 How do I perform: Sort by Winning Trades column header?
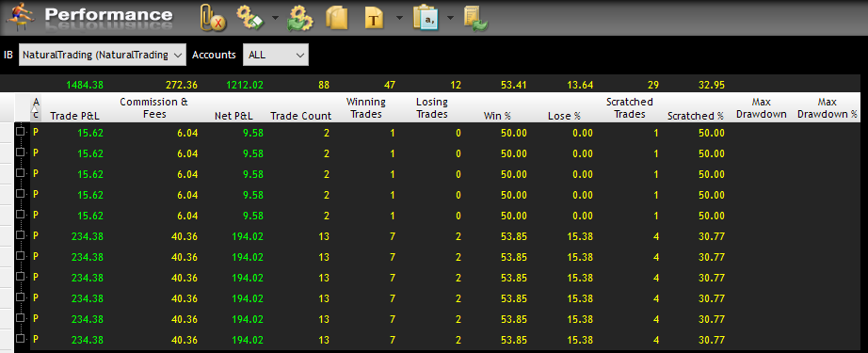click(366, 108)
